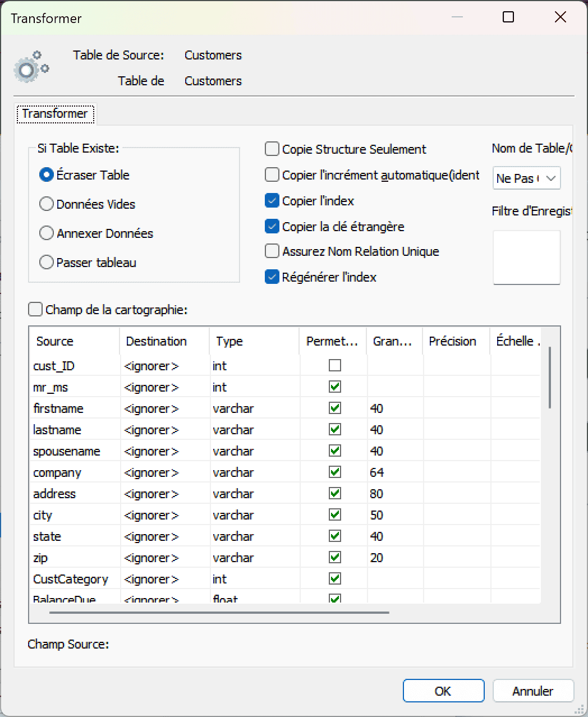This screenshot has width=588, height=717.
Task: Uncheck Régénérer l'index checkbox
Action: [x=272, y=277]
